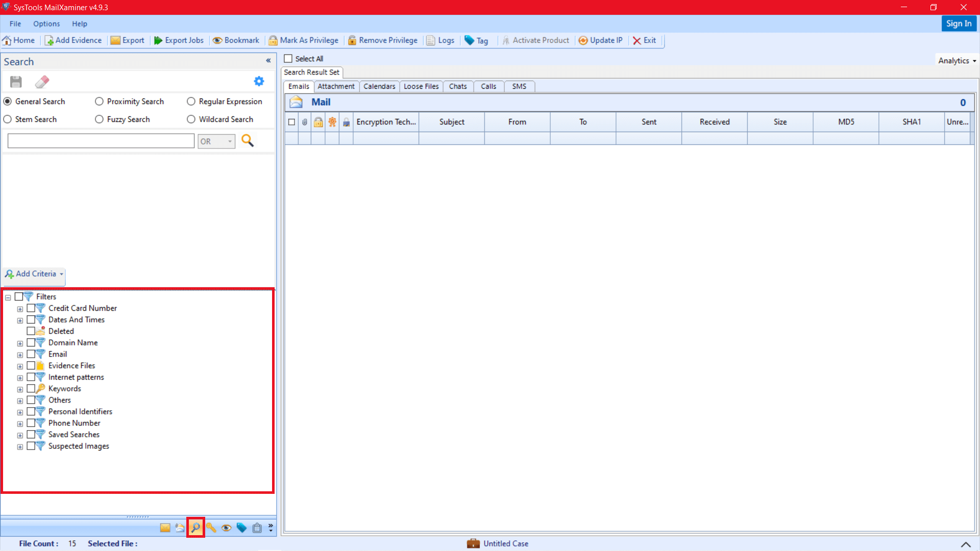Switch to the Chats tab
This screenshot has height=551, width=980.
[x=458, y=86]
